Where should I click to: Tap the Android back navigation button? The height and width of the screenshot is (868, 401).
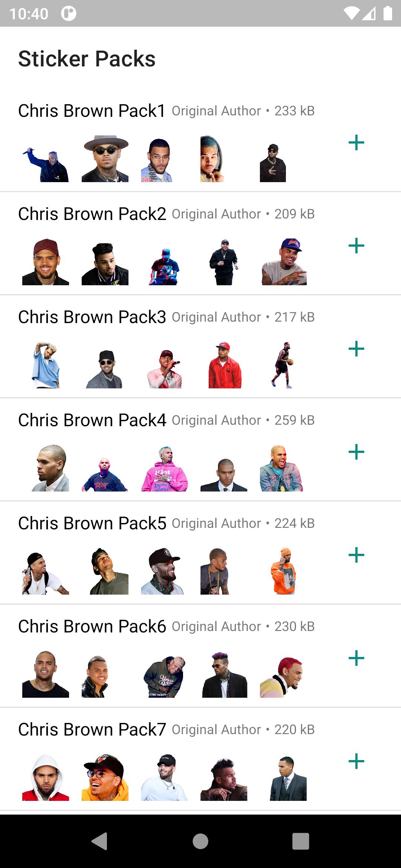coord(100,841)
